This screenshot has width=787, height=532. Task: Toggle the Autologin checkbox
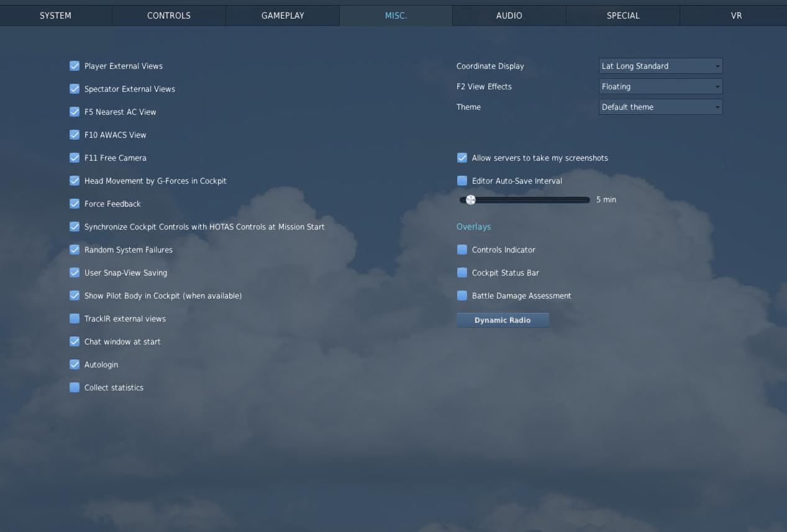click(x=75, y=364)
